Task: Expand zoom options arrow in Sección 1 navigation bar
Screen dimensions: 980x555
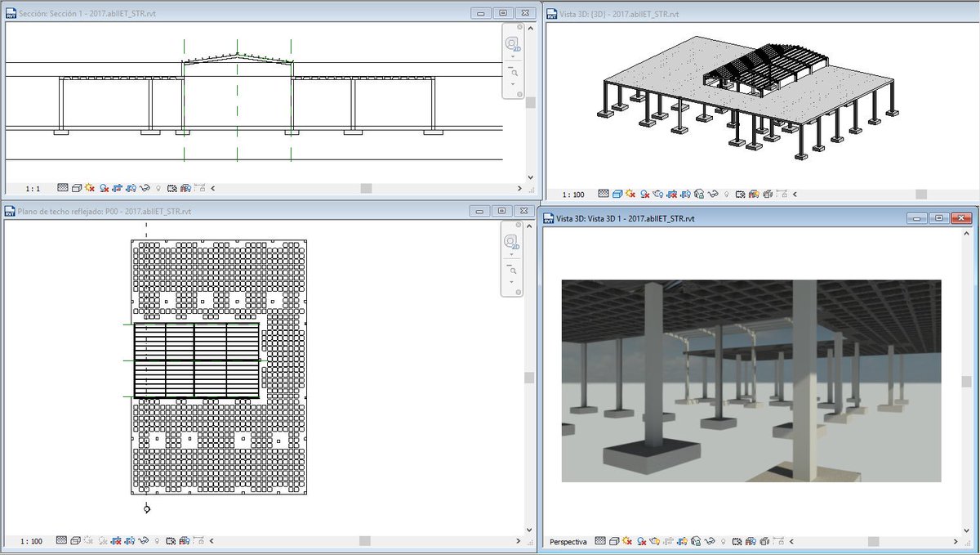Action: 513,84
